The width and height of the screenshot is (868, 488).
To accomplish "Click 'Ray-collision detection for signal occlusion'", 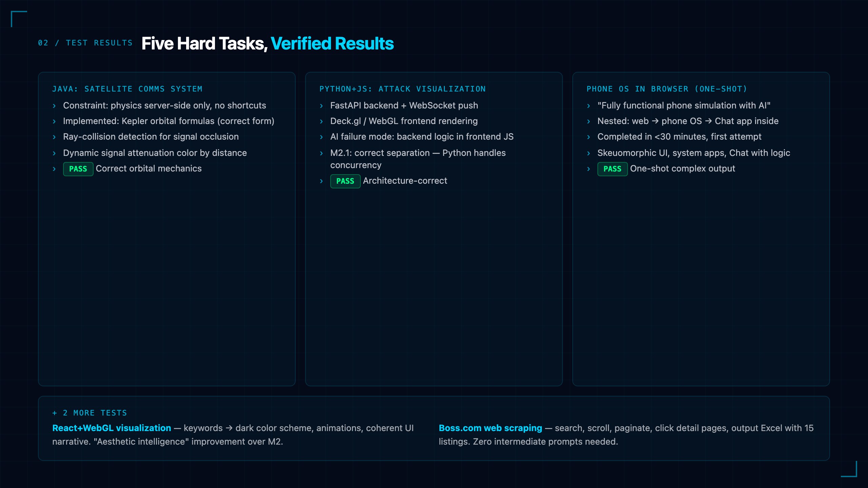I will [151, 137].
